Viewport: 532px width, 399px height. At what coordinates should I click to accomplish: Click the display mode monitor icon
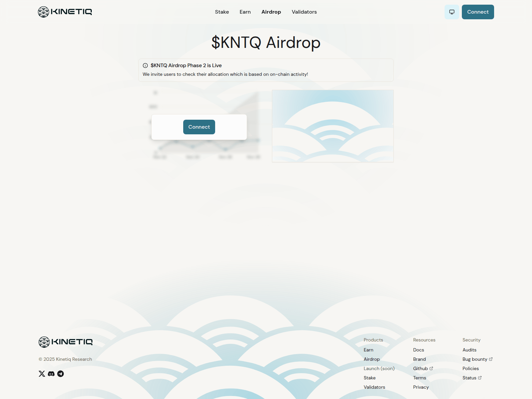452,12
